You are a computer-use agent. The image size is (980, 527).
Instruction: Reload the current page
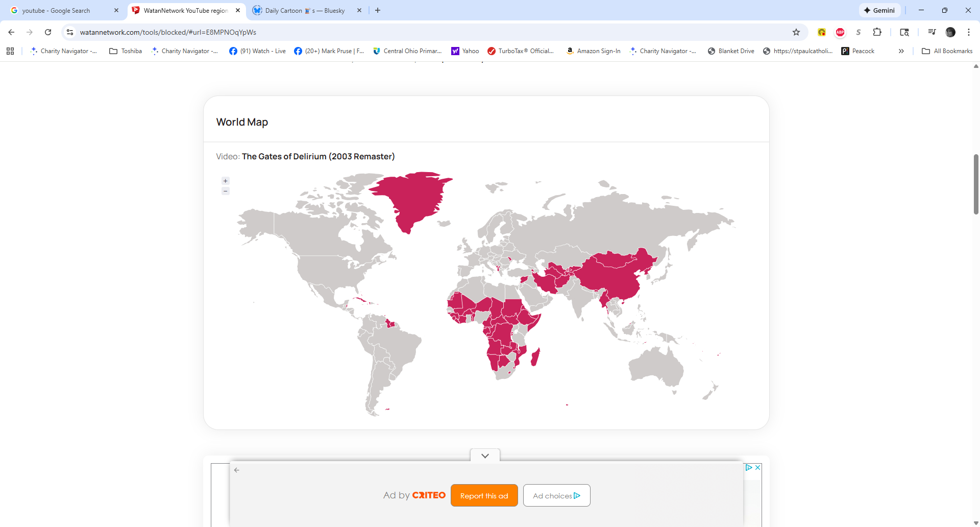pyautogui.click(x=48, y=32)
